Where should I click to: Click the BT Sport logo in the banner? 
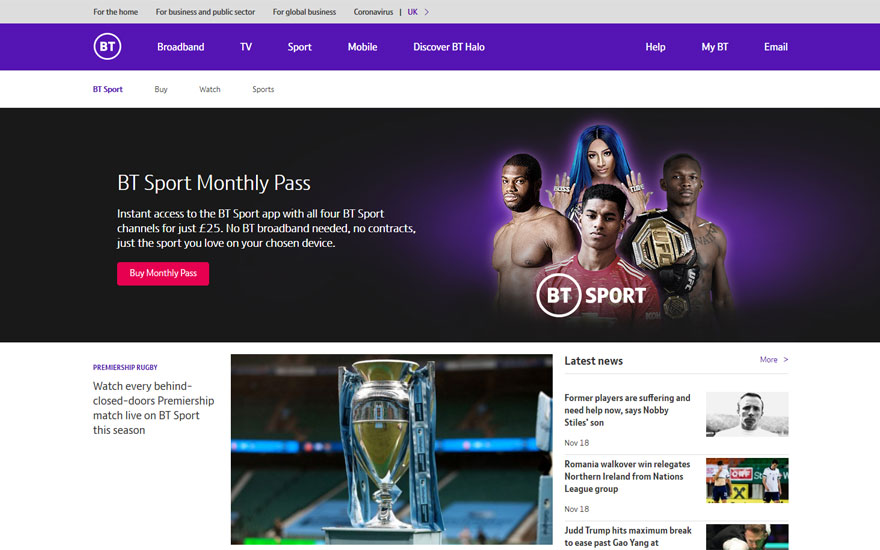pos(591,295)
